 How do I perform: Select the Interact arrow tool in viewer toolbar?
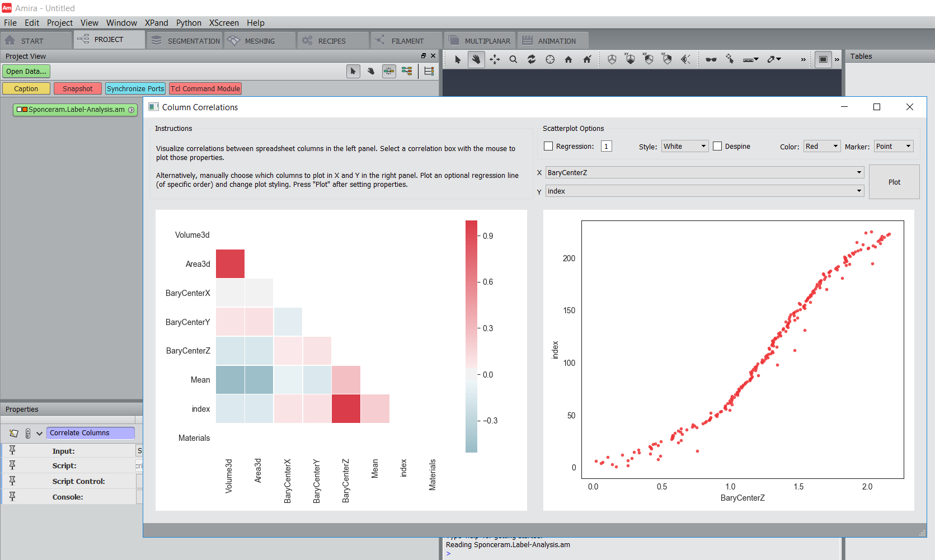click(458, 59)
